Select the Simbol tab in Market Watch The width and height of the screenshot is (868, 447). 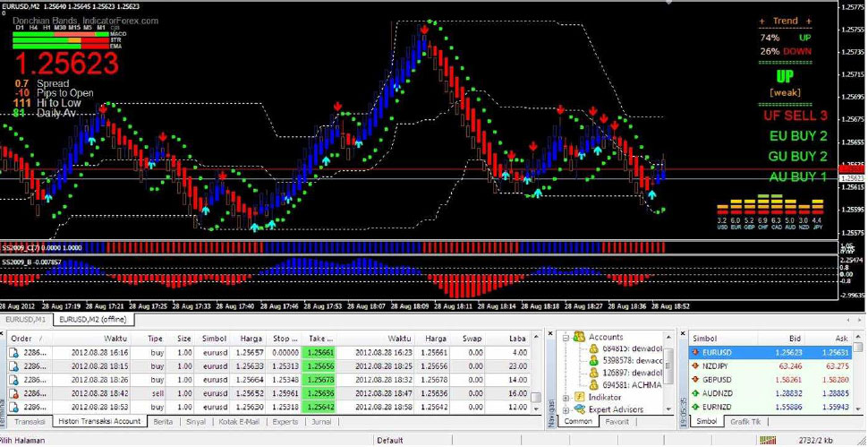tap(706, 422)
